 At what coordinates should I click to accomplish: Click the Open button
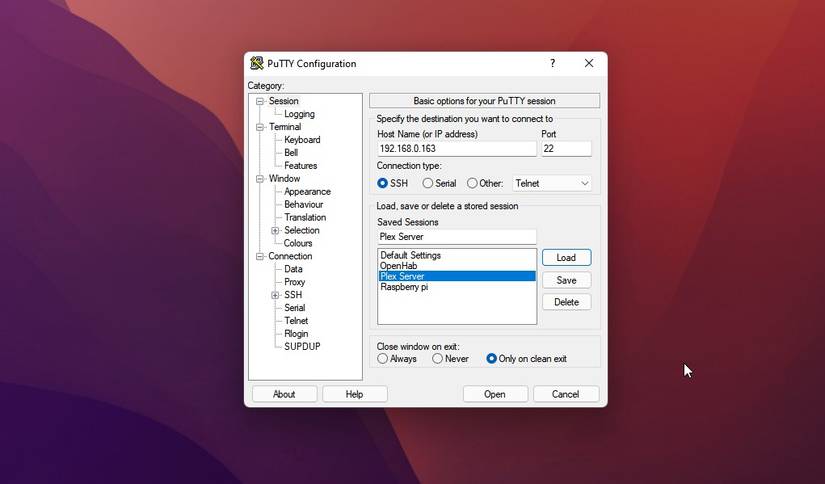tap(495, 394)
